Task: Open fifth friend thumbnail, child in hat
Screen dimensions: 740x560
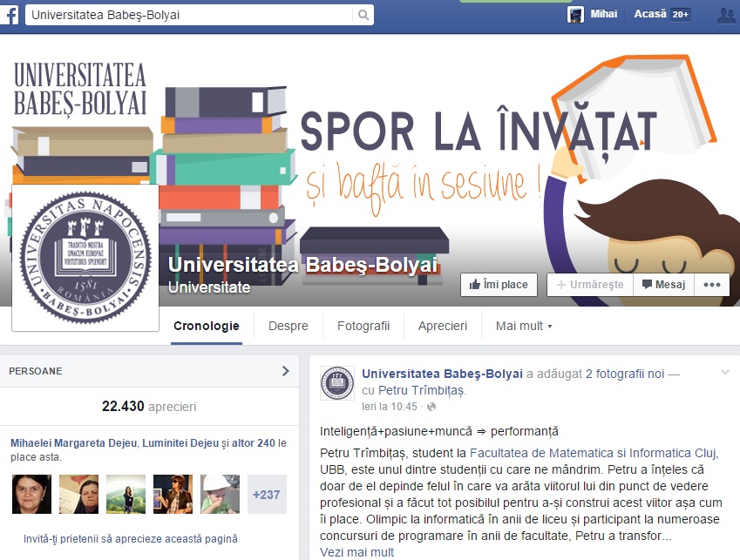Action: [220, 494]
